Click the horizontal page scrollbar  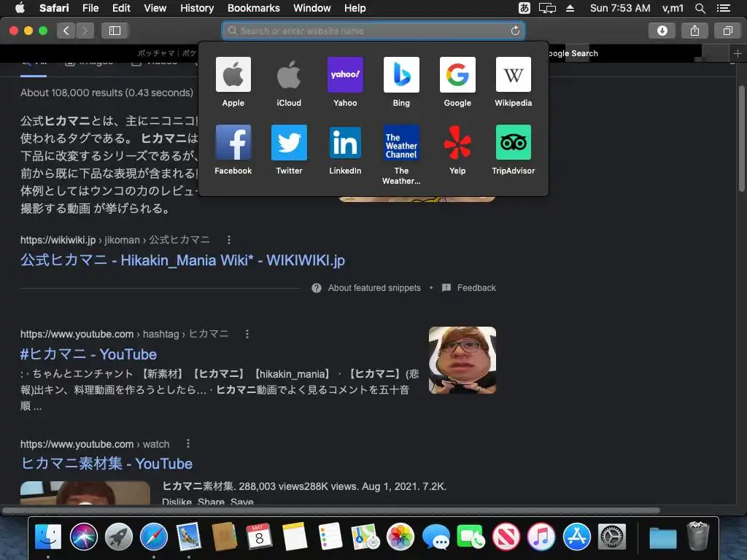coord(332,510)
